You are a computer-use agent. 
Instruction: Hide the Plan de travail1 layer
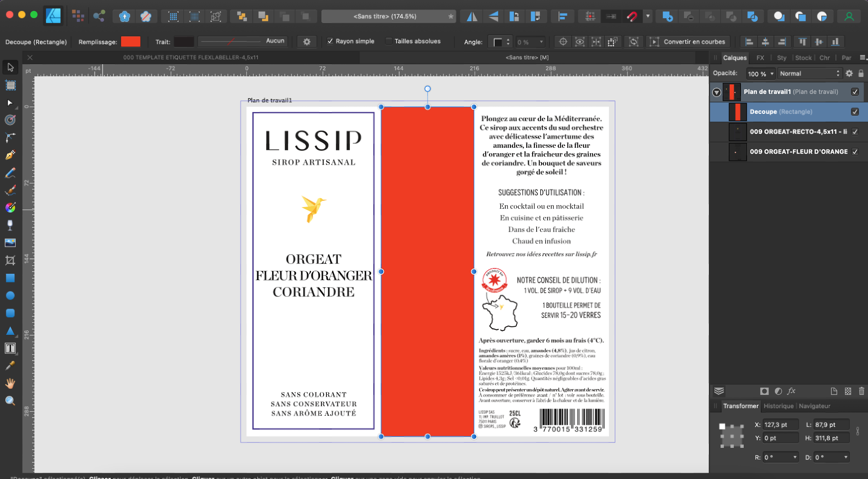point(855,92)
